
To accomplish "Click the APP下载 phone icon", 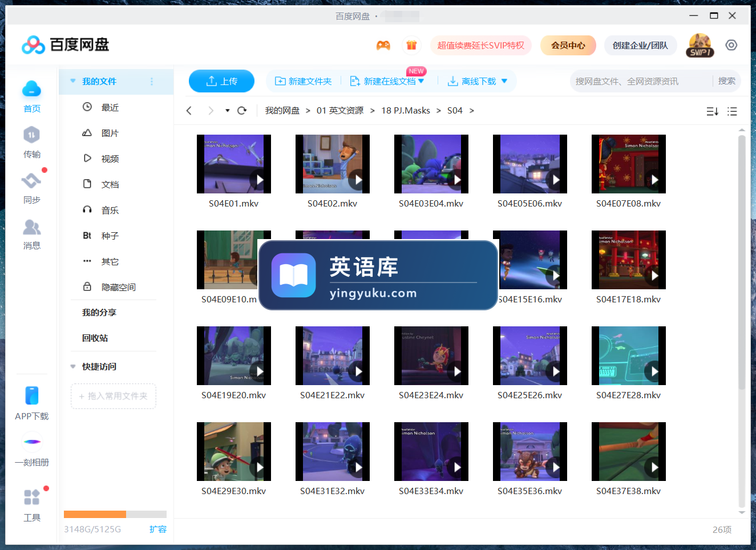I will 32,395.
